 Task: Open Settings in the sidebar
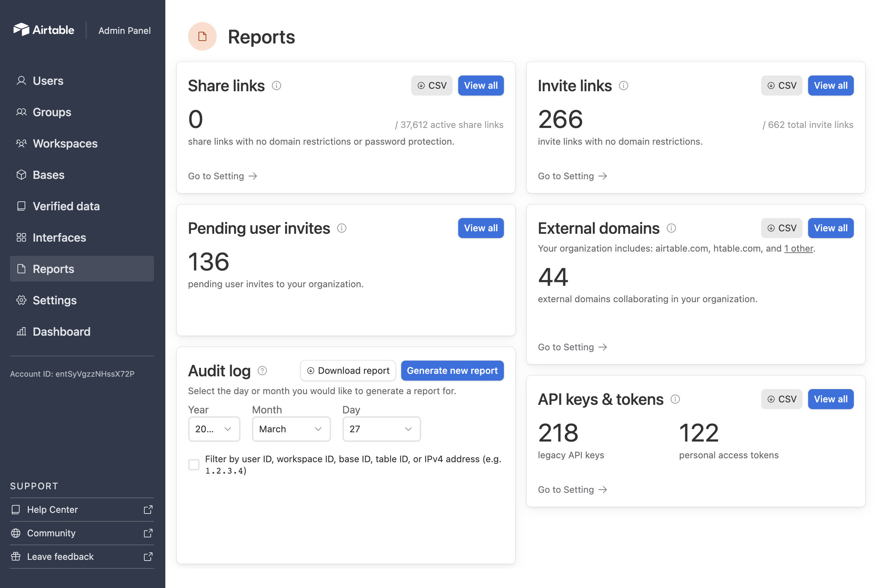point(82,300)
